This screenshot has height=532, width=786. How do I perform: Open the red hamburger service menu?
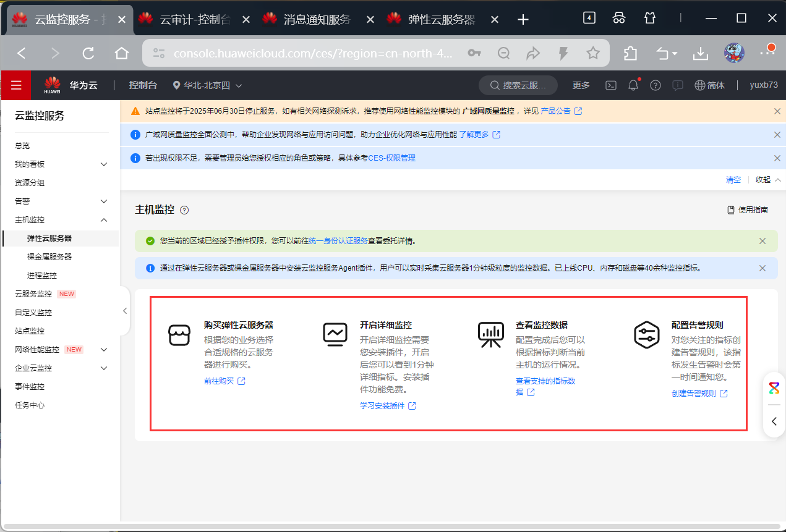click(16, 85)
